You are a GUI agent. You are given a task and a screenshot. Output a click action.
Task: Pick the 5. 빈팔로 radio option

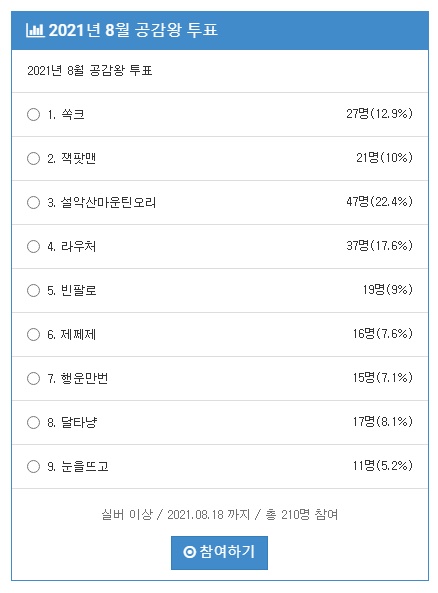33,290
